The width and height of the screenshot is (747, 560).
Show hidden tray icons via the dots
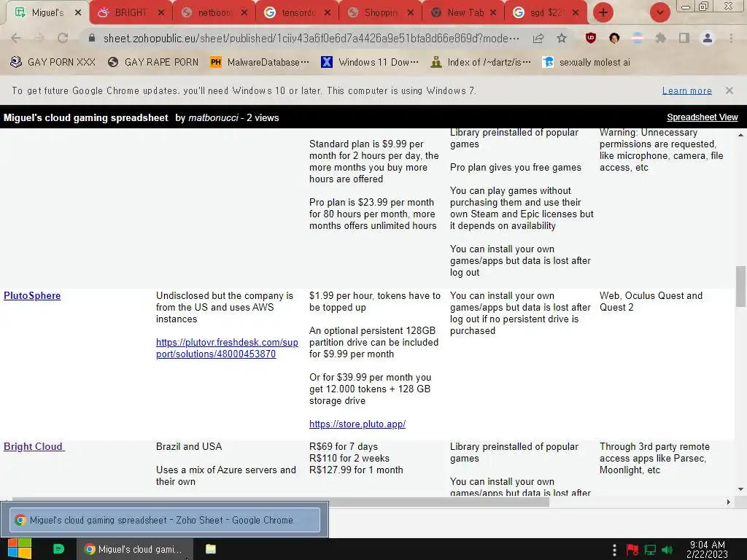(x=614, y=550)
